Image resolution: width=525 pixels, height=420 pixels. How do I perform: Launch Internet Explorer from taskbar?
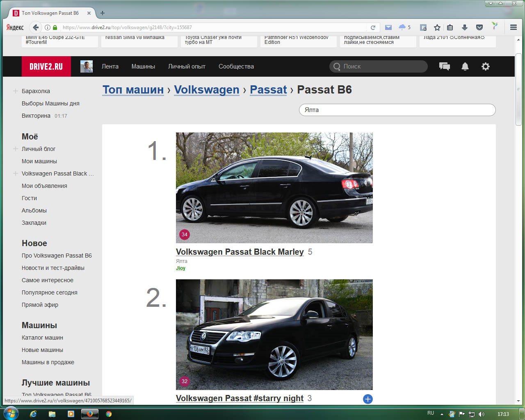(x=33, y=414)
